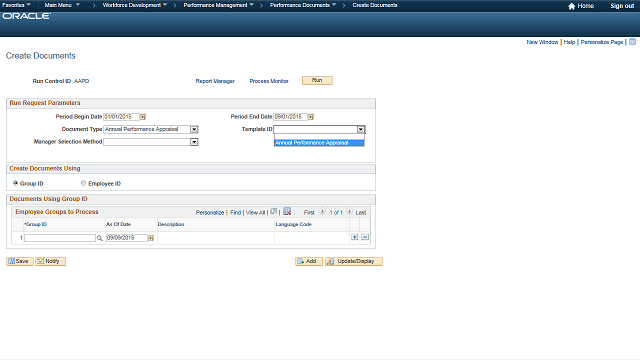This screenshot has width=640, height=360.
Task: Select Group ID radio button
Action: (16, 183)
